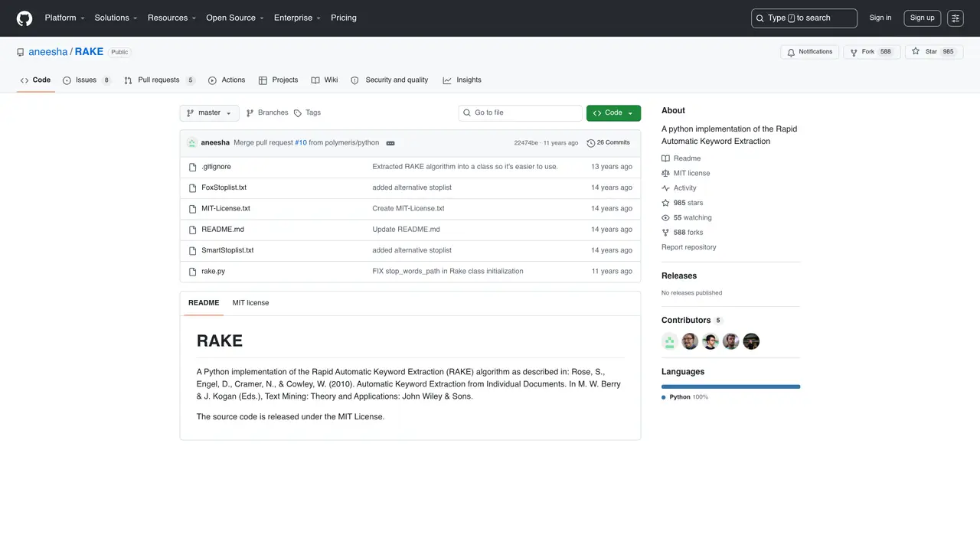Click the GitHub logo icon
The image size is (980, 551).
24,18
